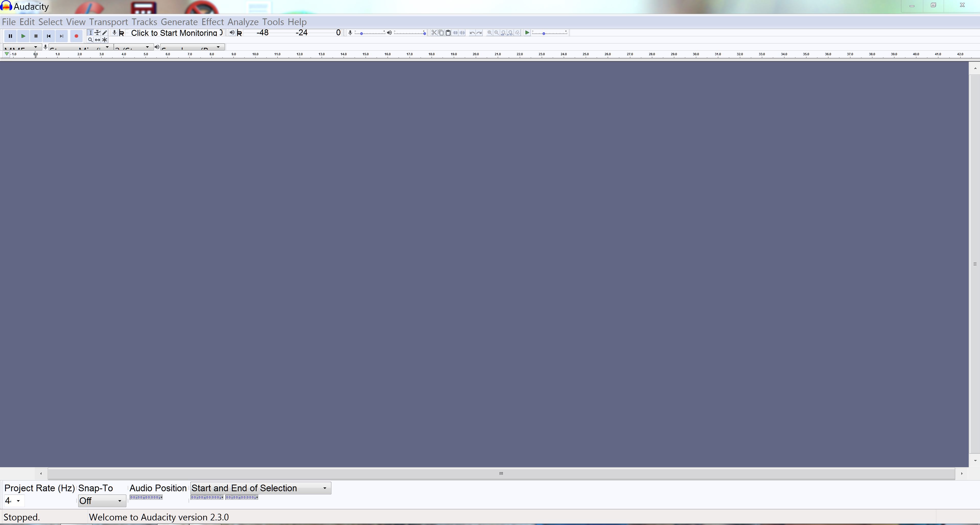Screen dimensions: 980x525
Task: Select the Envelope tool
Action: pyautogui.click(x=97, y=33)
